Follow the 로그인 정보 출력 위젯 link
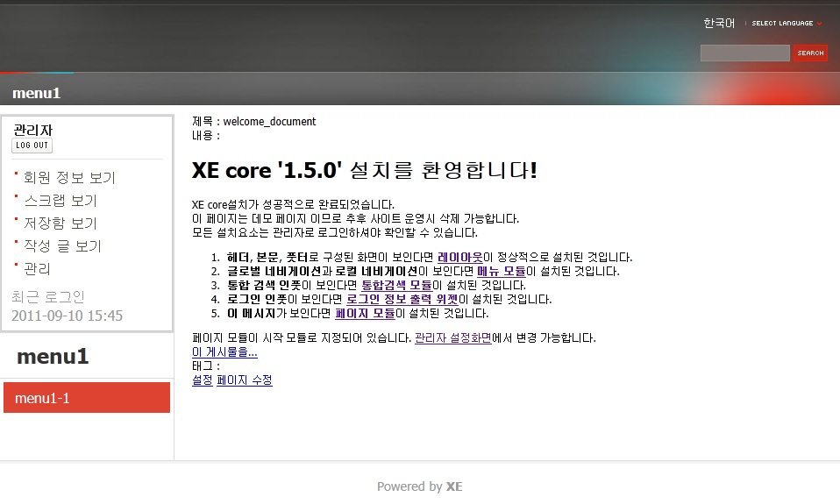Image resolution: width=840 pixels, height=504 pixels. pyautogui.click(x=402, y=299)
